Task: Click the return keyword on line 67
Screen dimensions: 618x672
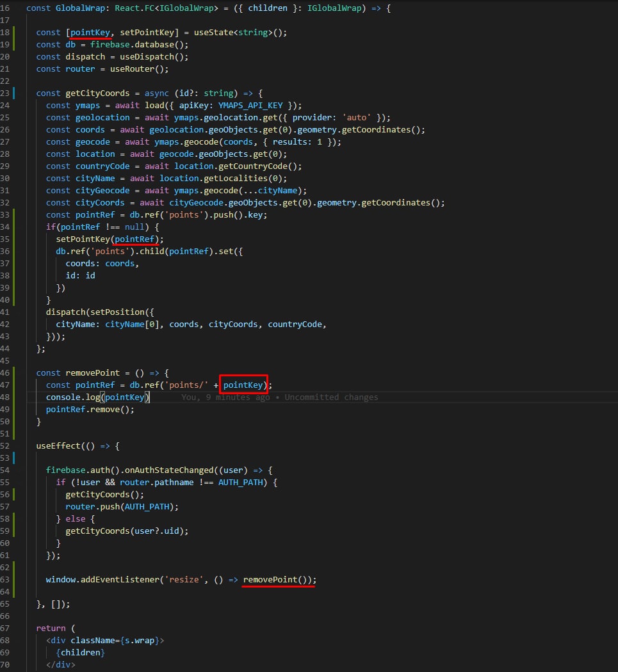Action: pos(51,628)
